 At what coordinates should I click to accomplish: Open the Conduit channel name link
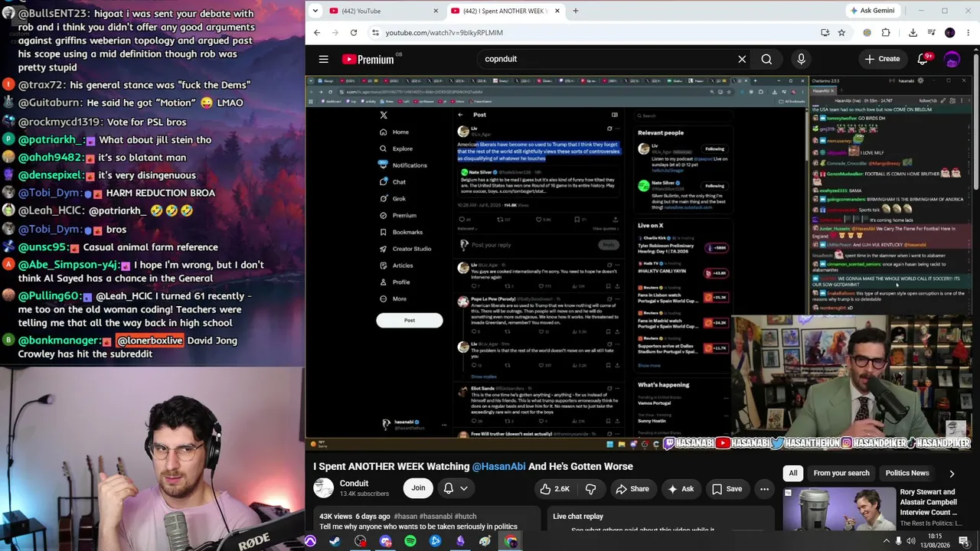[354, 484]
